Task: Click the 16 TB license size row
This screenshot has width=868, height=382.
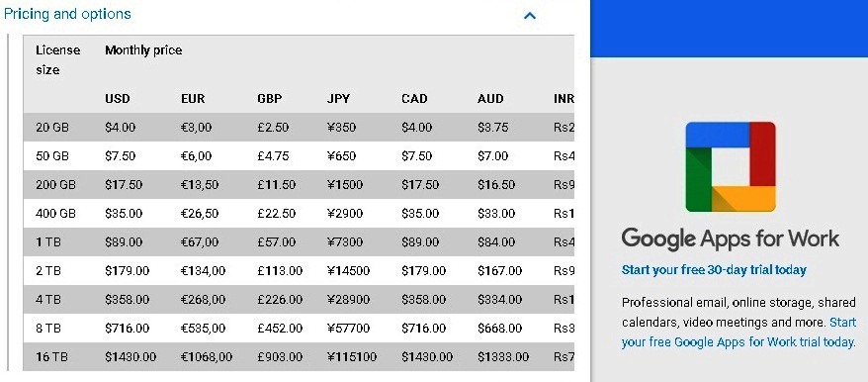Action: pyautogui.click(x=299, y=356)
